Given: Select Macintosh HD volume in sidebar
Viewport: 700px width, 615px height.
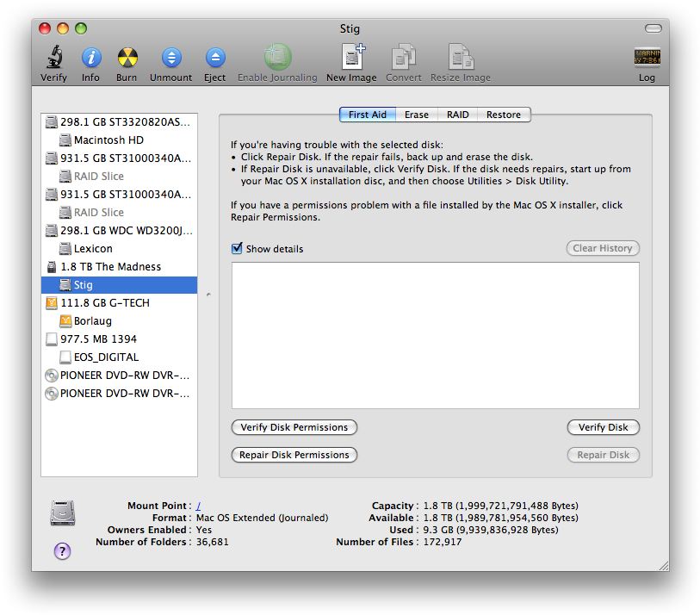Looking at the screenshot, I should [108, 140].
